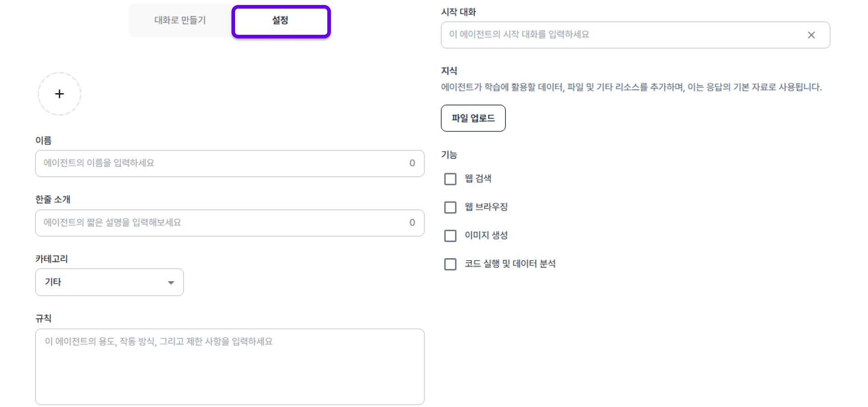This screenshot has height=407, width=868.
Task: Click the 한줄 소개 short description input
Action: click(x=222, y=223)
